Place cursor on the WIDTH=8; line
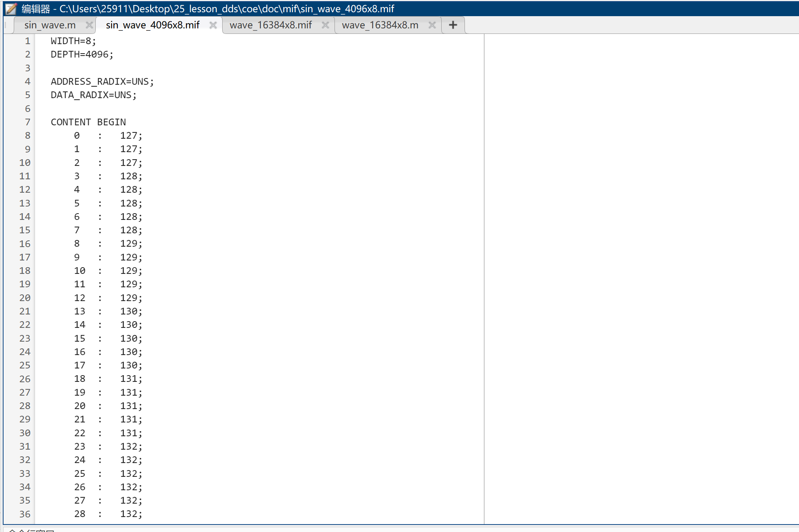Viewport: 799px width, 532px height. point(73,41)
